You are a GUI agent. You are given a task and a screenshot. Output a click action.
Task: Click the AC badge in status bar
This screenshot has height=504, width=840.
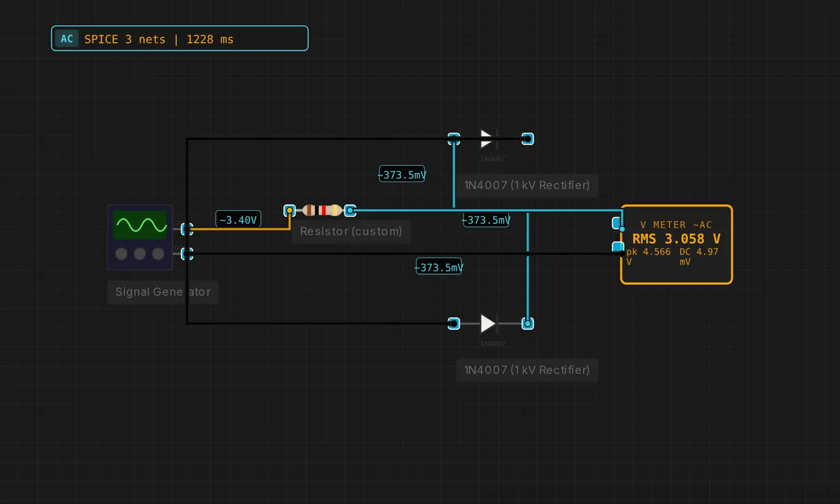pyautogui.click(x=66, y=38)
